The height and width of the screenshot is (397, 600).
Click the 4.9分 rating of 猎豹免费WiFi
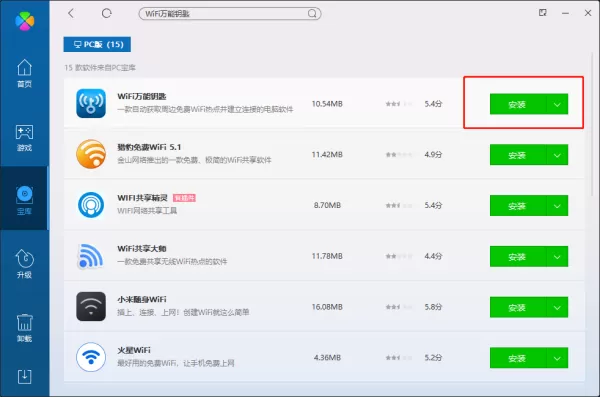[433, 155]
